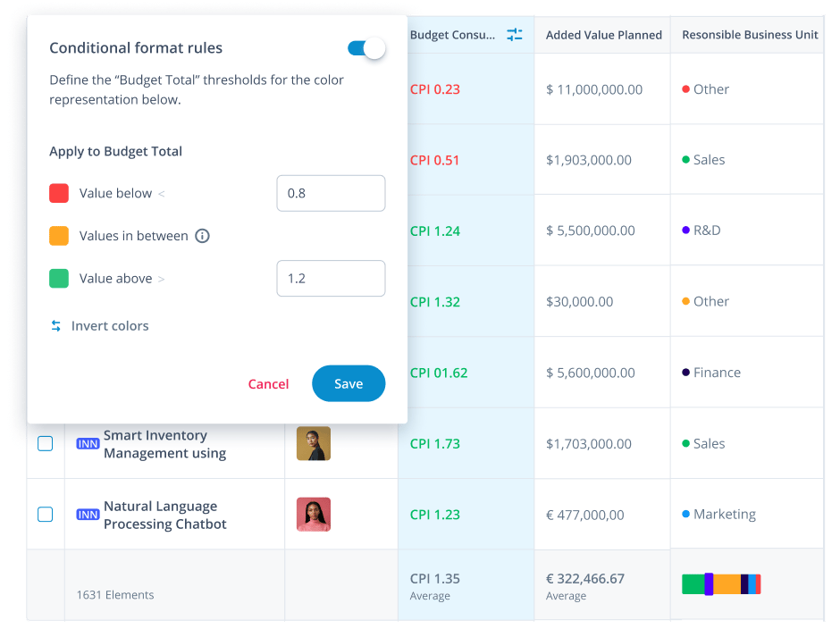Save the conditional format rules
Viewport: 840px width, 629px height.
click(349, 383)
